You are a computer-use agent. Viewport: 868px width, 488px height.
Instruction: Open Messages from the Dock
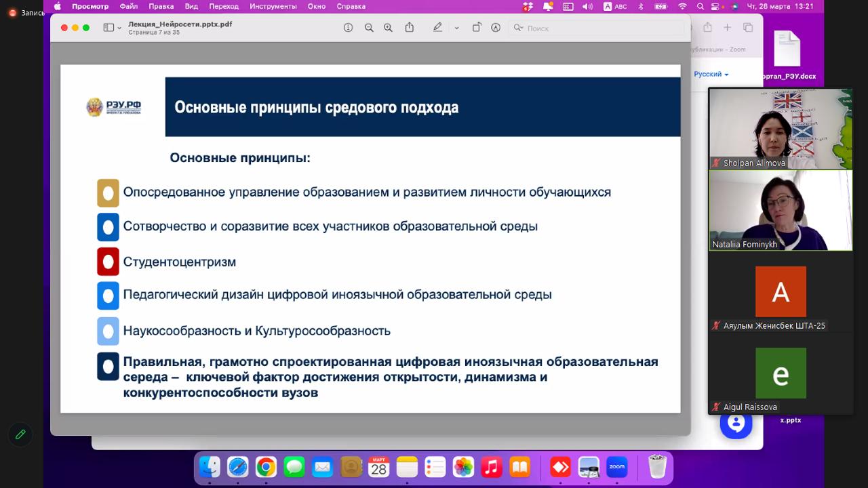coord(294,467)
